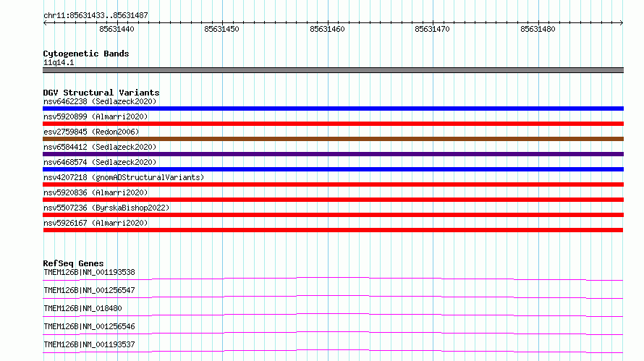Click the chr11:85631433..85631487 coordinate label
The width and height of the screenshot is (644, 361).
click(x=96, y=15)
